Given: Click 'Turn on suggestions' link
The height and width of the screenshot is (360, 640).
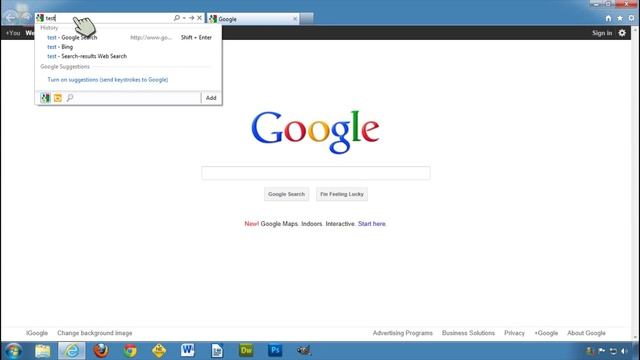Looking at the screenshot, I should pyautogui.click(x=108, y=80).
